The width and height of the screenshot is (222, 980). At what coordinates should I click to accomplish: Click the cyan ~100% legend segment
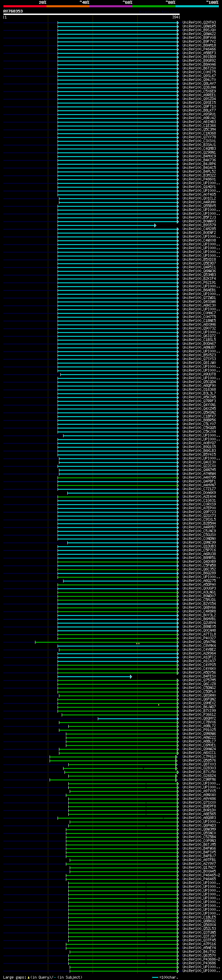pos(197,6)
